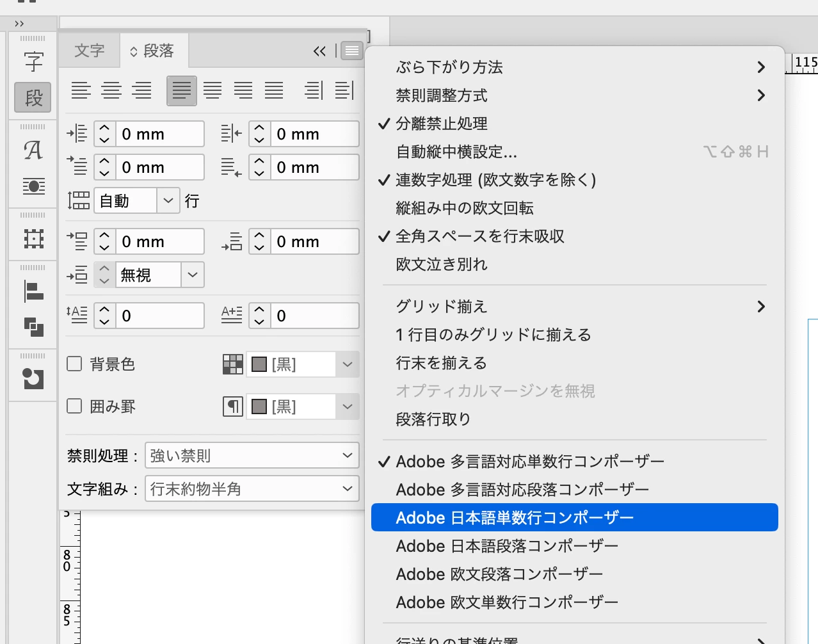Click the paragraph shading grid icon
Image resolution: width=818 pixels, height=644 pixels.
[x=233, y=364]
